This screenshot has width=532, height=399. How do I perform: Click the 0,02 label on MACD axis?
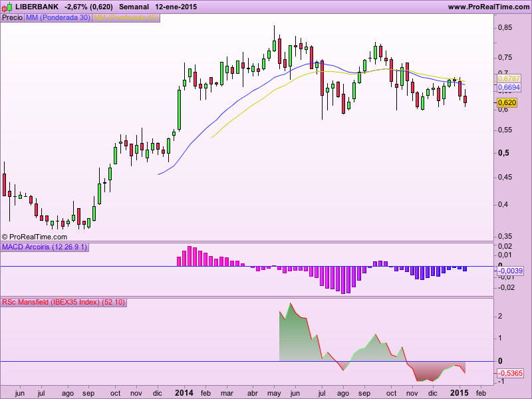(505, 246)
